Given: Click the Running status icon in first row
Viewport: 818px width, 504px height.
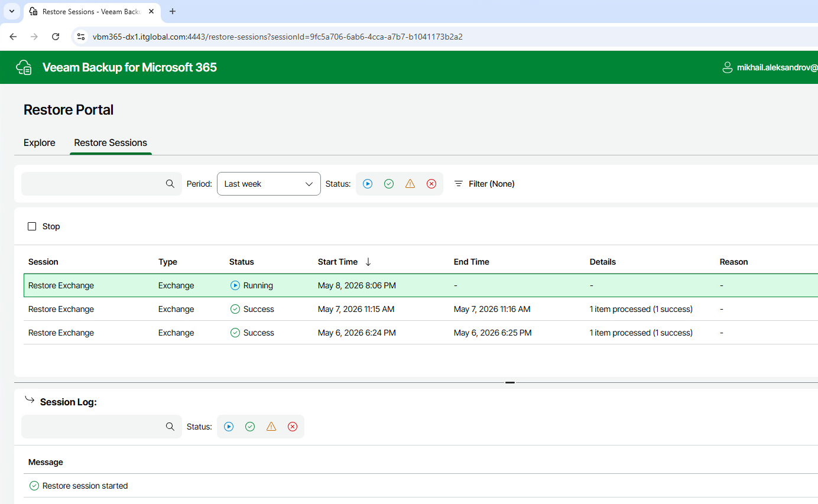Looking at the screenshot, I should 235,285.
